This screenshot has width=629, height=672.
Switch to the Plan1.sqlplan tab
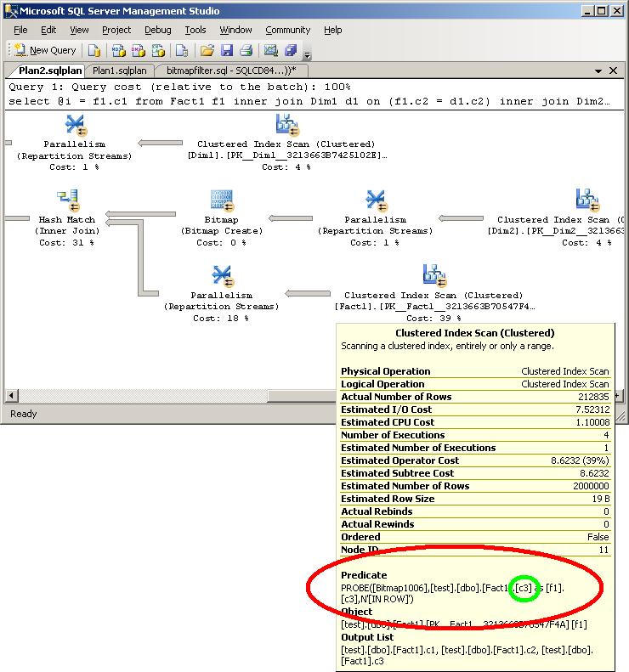[x=120, y=71]
